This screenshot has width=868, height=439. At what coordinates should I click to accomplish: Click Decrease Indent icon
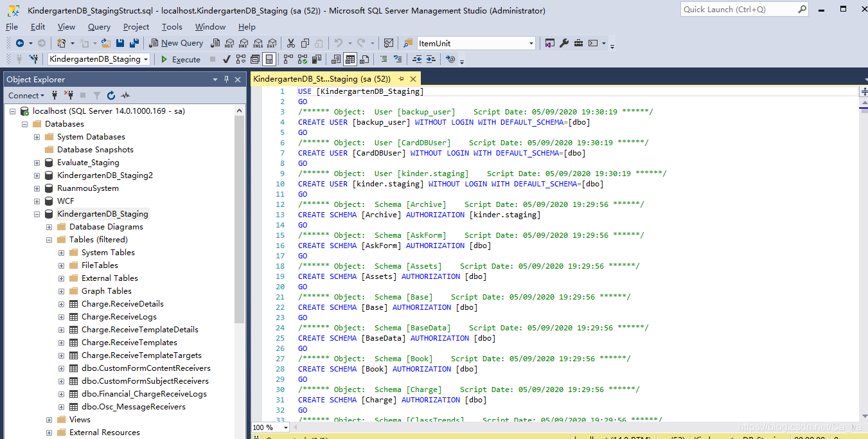[x=417, y=59]
